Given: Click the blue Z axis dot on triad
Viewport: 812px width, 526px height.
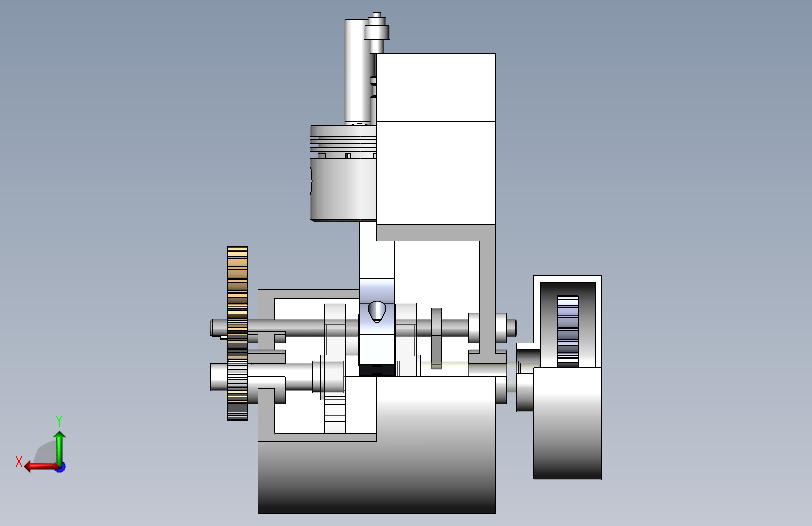Looking at the screenshot, I should 61,467.
